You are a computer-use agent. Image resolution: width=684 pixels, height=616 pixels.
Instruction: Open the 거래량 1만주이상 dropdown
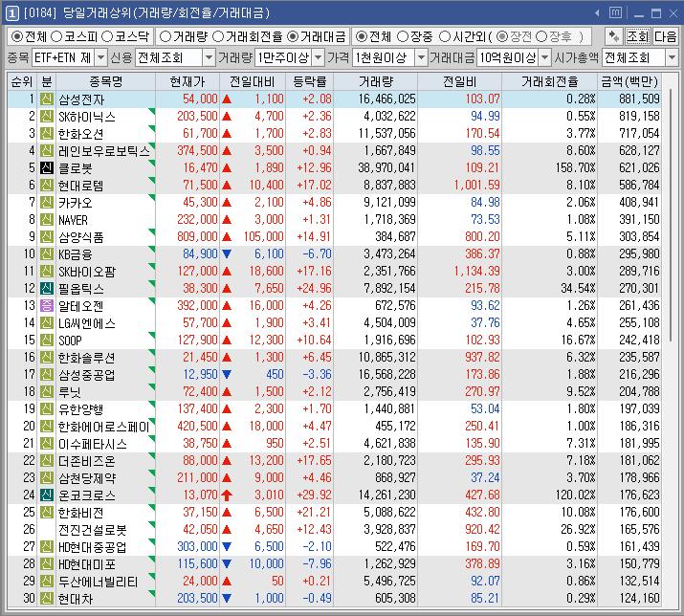(319, 57)
